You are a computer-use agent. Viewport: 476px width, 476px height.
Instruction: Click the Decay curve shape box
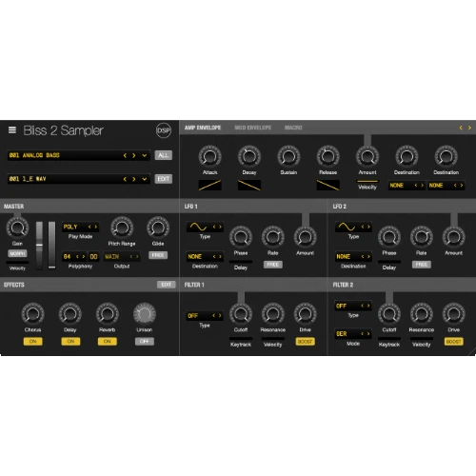click(249, 185)
